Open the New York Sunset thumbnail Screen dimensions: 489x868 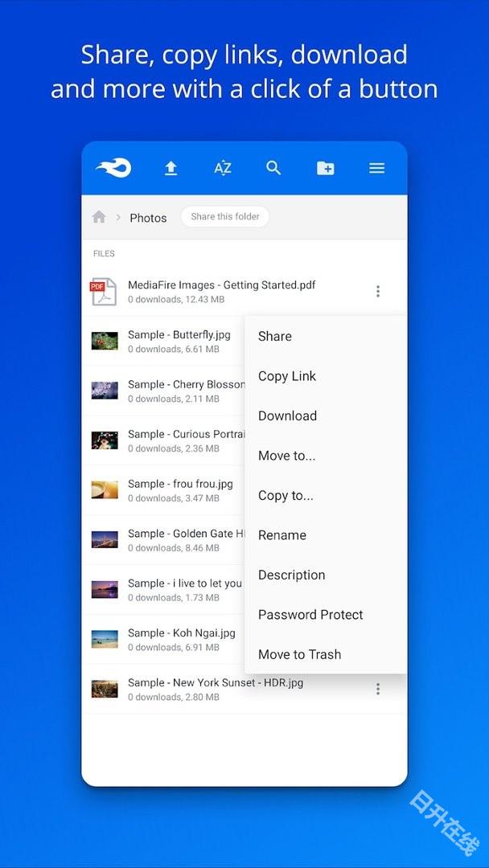[x=105, y=689]
